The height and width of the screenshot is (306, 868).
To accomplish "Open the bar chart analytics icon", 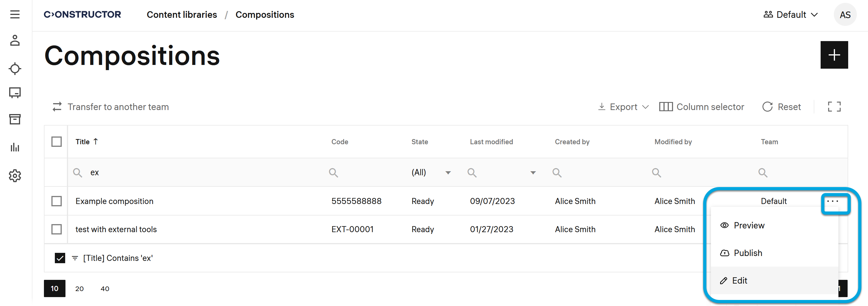I will 15,147.
